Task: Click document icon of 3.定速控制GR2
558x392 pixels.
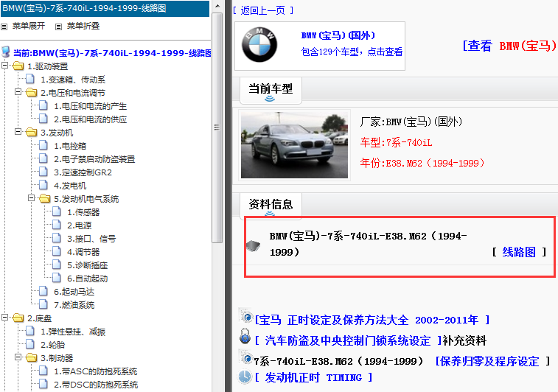Action: pyautogui.click(x=43, y=172)
